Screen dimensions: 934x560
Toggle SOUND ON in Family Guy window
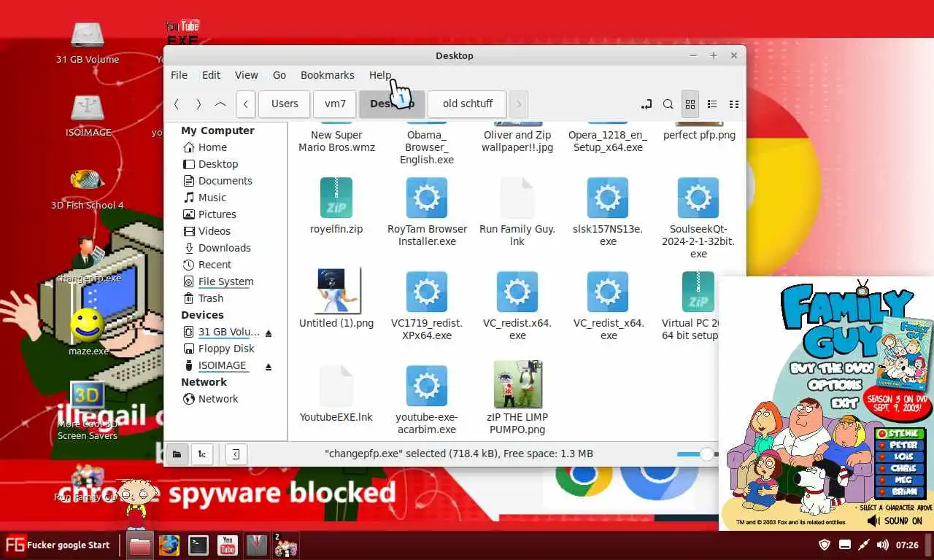(x=895, y=521)
